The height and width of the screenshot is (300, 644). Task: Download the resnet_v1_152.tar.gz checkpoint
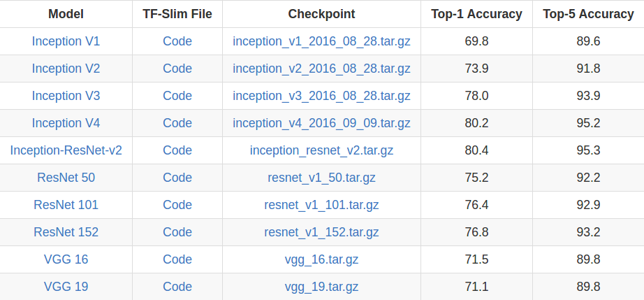coord(321,232)
